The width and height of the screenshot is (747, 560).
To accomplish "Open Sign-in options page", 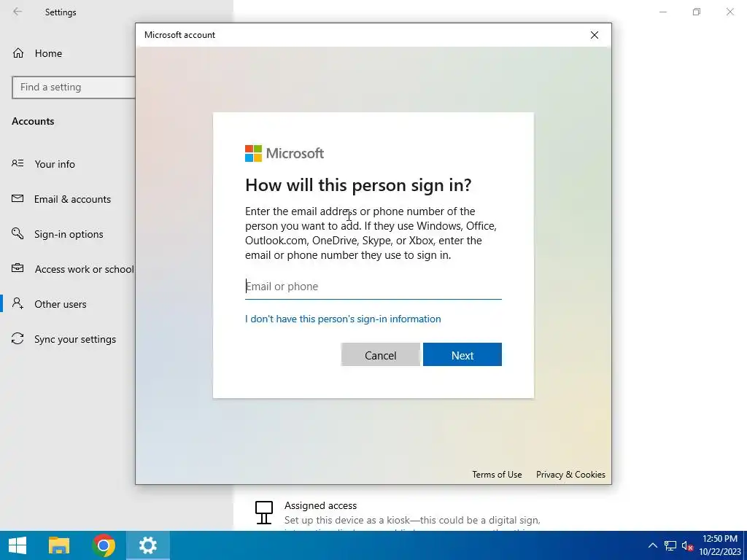I will pos(69,234).
